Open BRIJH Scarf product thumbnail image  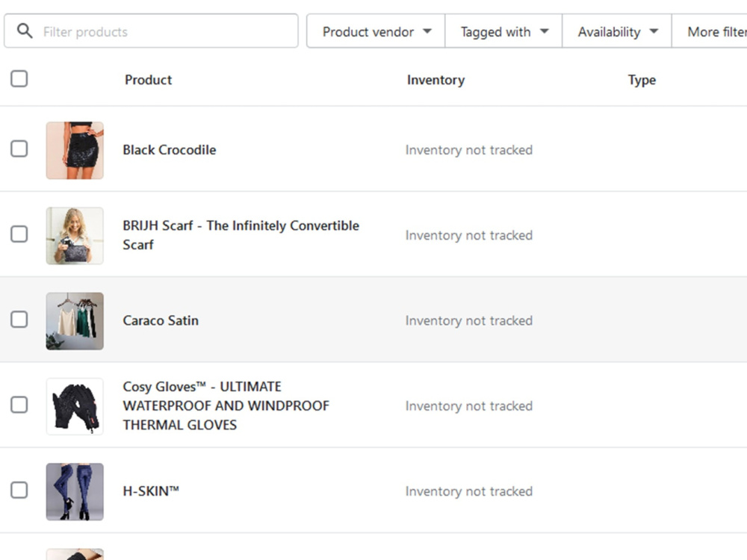point(75,236)
